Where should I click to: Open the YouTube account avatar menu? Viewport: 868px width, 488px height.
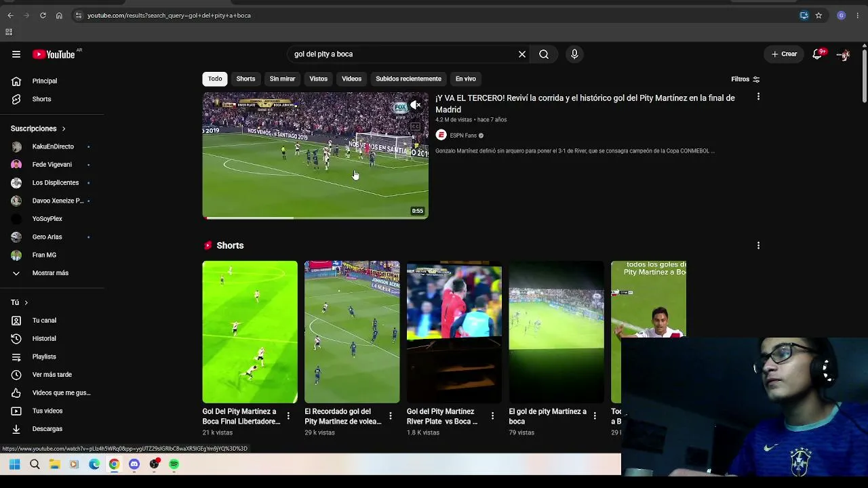click(x=843, y=54)
